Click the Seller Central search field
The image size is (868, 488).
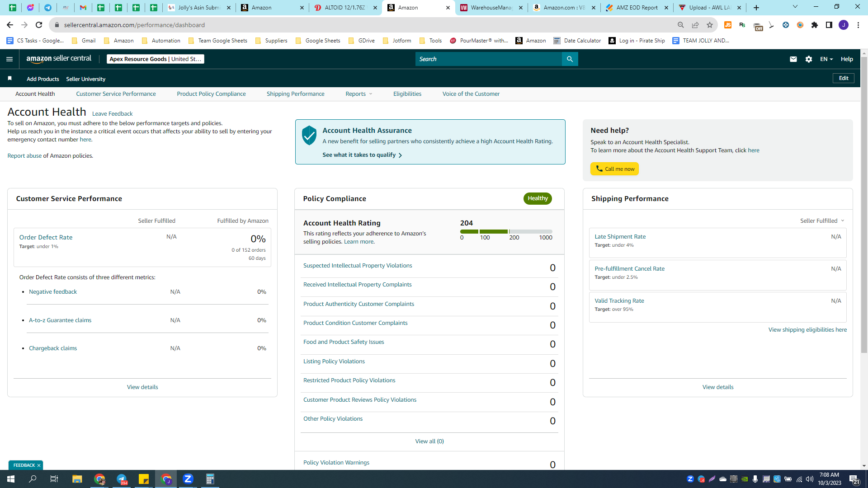[x=489, y=59]
